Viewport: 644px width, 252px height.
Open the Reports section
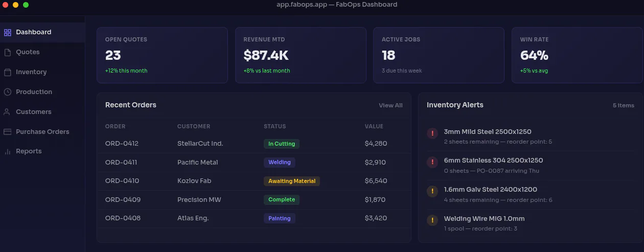(x=42, y=151)
